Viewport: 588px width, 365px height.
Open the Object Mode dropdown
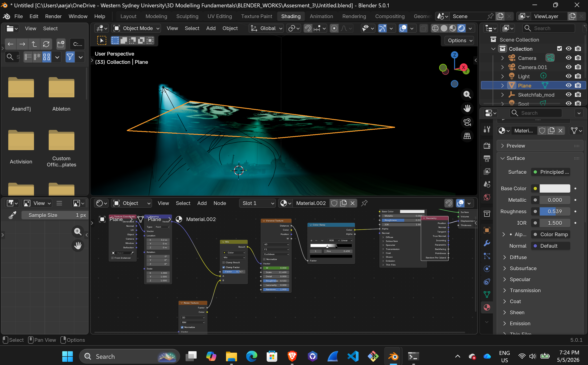coord(136,28)
